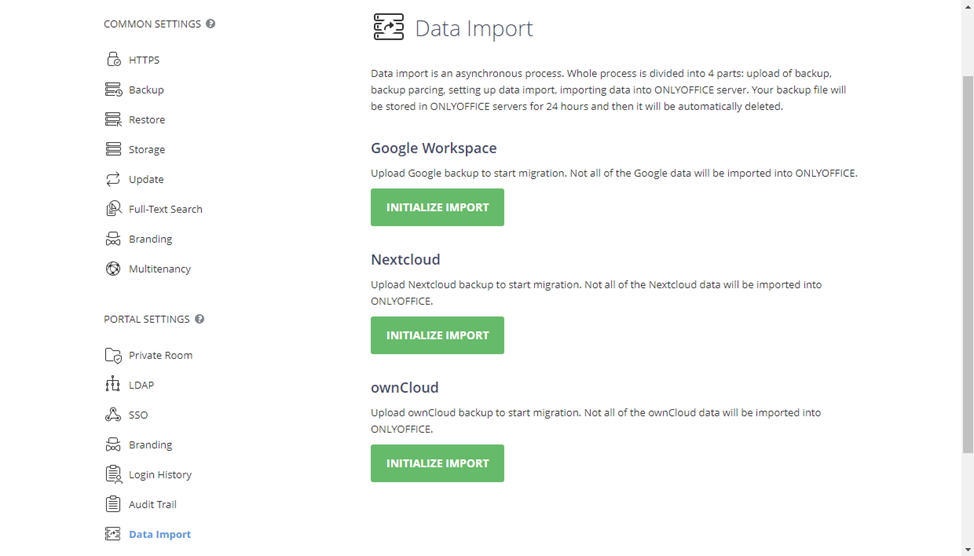Image resolution: width=974 pixels, height=556 pixels.
Task: Click Branding icon under Portal Settings
Action: point(113,444)
